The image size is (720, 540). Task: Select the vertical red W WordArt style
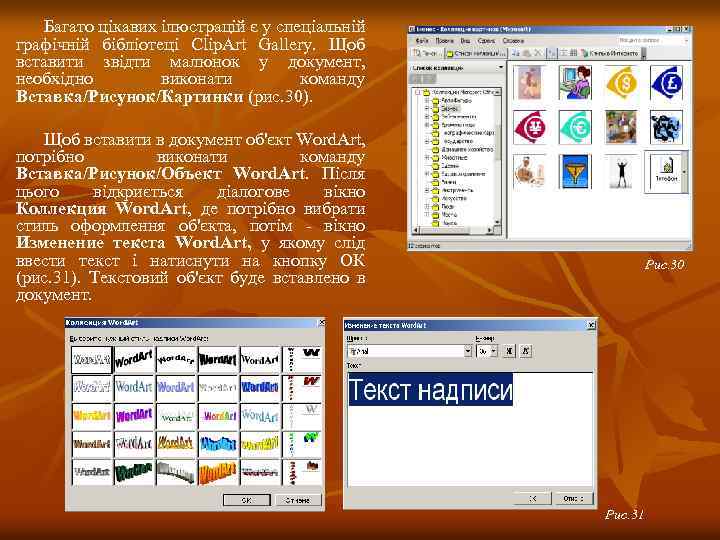coord(302,388)
